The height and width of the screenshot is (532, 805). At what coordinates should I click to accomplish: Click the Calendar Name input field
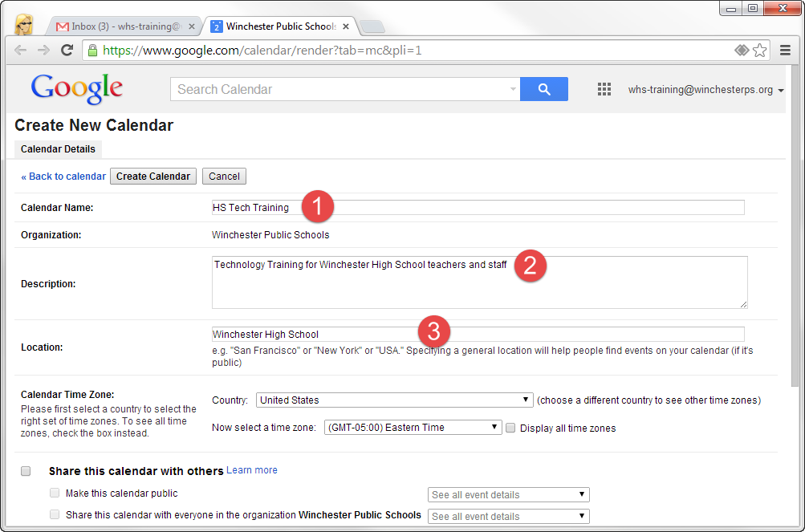pyautogui.click(x=478, y=208)
